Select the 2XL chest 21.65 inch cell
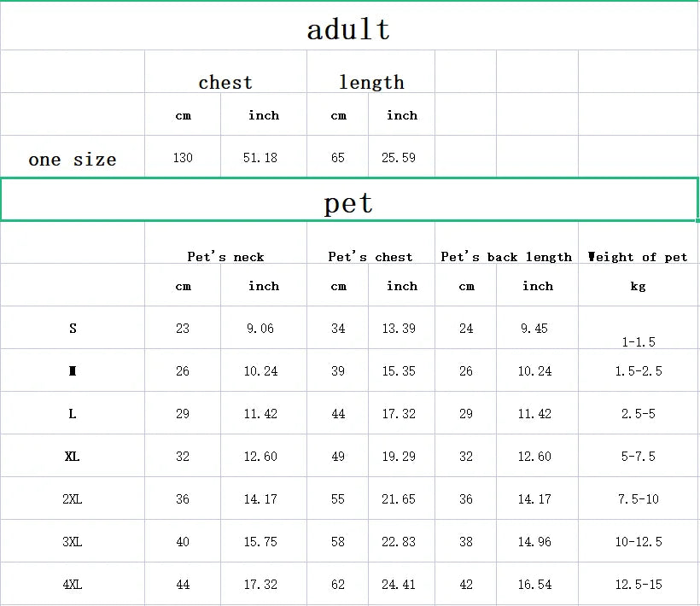Viewport: 700px width, 606px height. point(401,499)
